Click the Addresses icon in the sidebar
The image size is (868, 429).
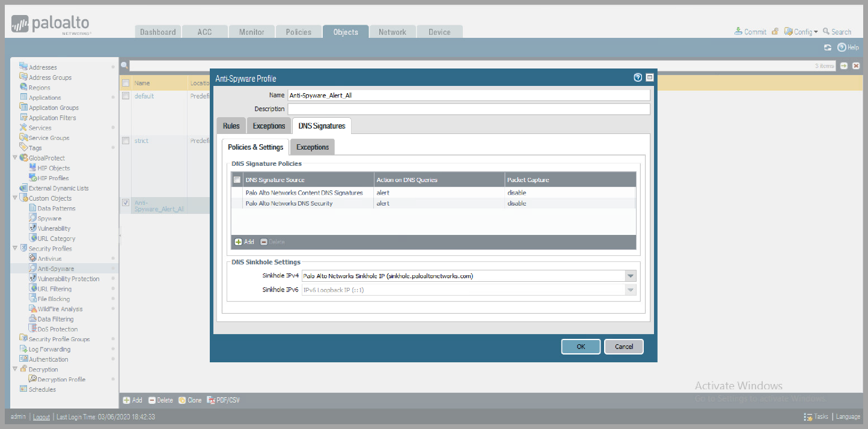click(x=23, y=67)
